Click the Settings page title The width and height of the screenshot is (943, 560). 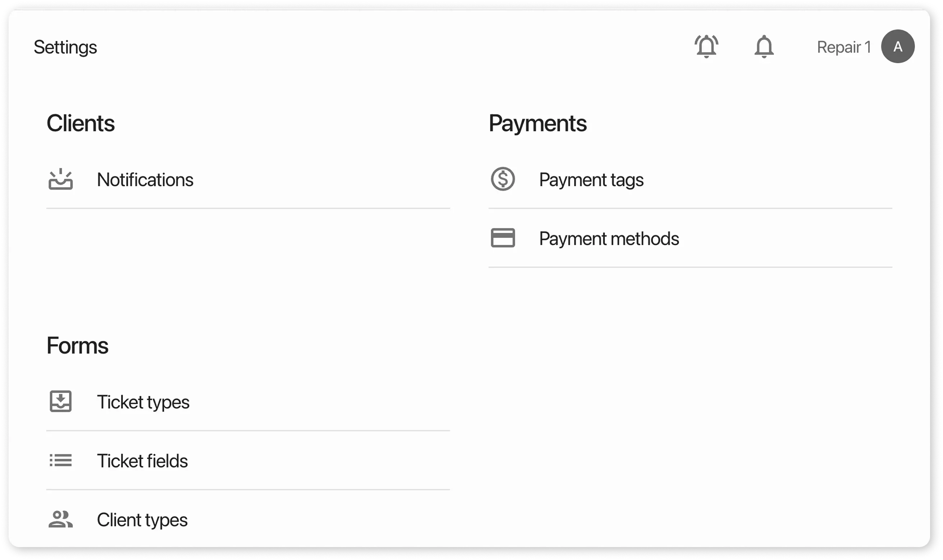[x=65, y=46]
